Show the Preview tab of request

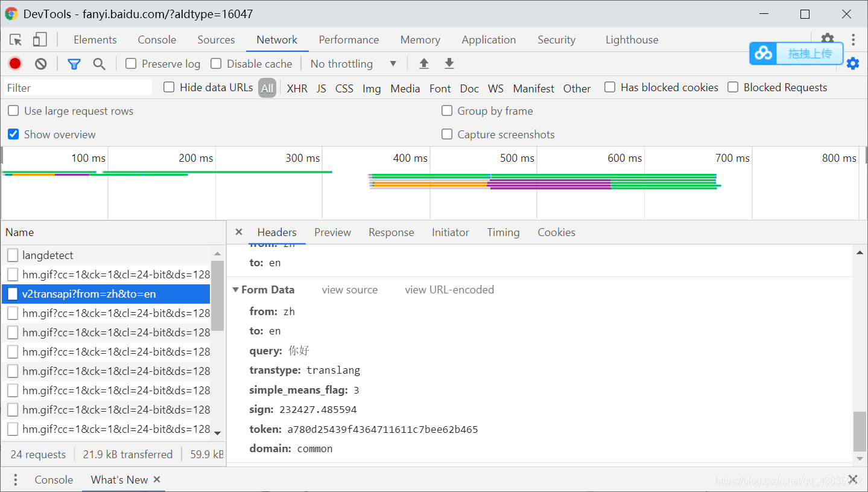pyautogui.click(x=332, y=232)
